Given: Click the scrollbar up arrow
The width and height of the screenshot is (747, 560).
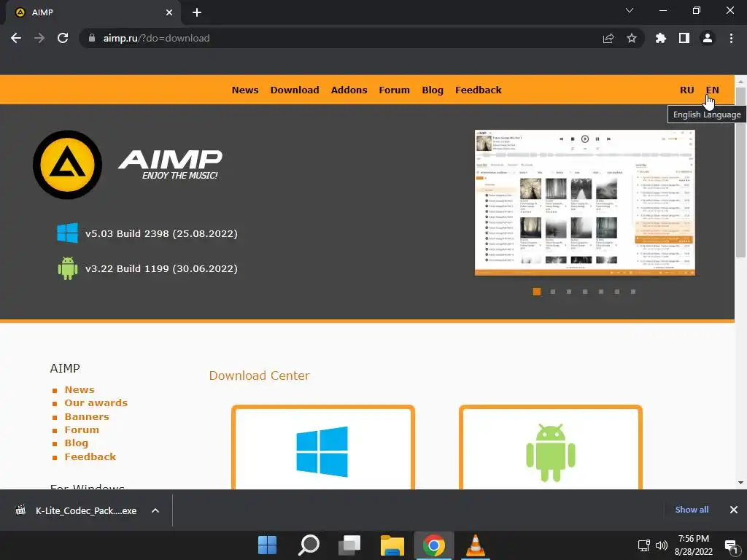Looking at the screenshot, I should coord(740,81).
